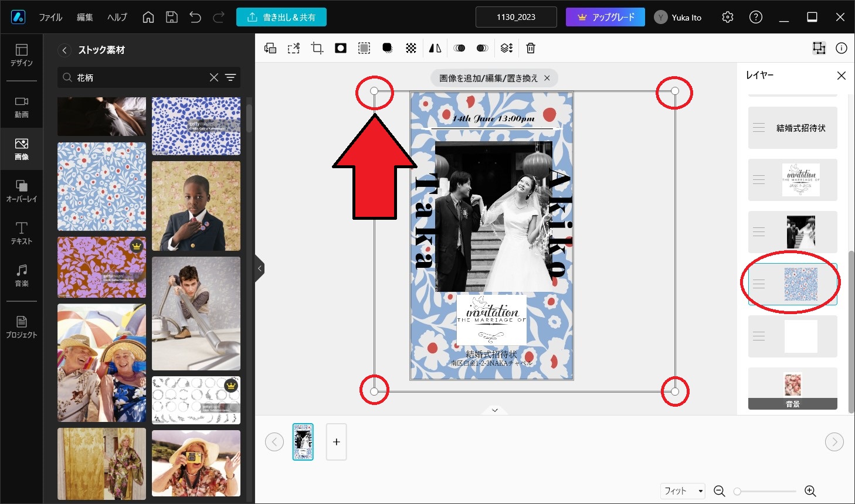Open the ヘルプ menu
Image resolution: width=855 pixels, height=504 pixels.
117,17
